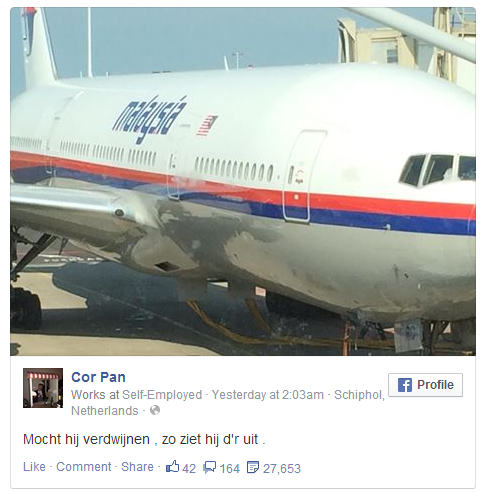View the 42 likes count

(x=189, y=468)
